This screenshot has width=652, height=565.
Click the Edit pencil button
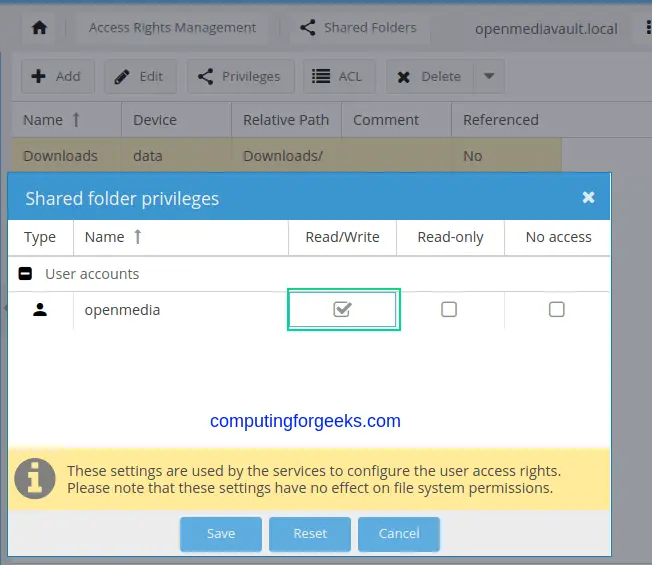pos(141,76)
